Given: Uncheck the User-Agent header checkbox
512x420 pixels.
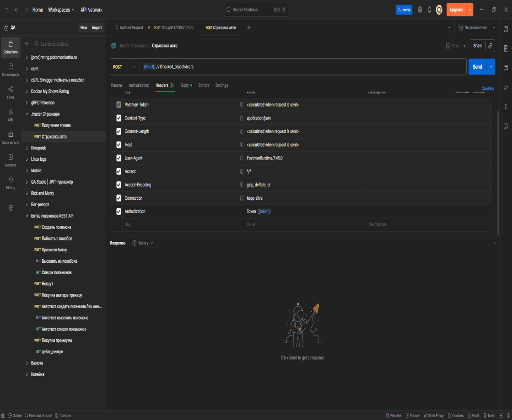Looking at the screenshot, I should (119, 158).
